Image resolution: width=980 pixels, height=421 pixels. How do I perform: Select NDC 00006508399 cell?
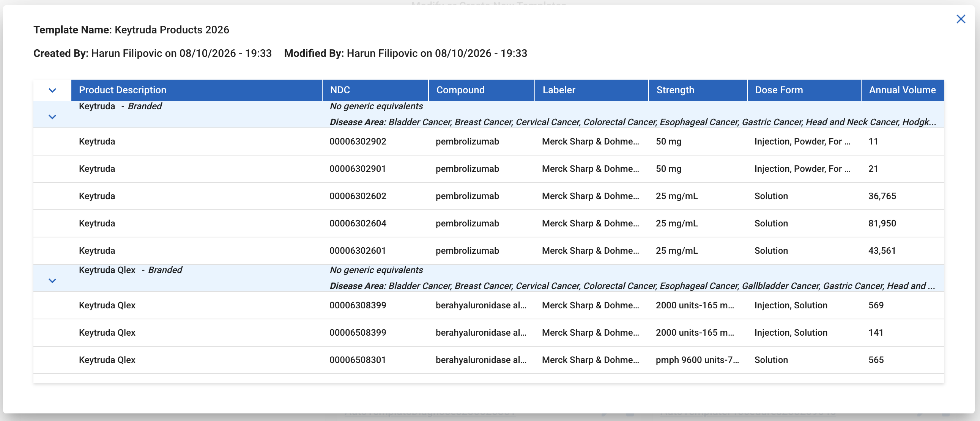(358, 333)
